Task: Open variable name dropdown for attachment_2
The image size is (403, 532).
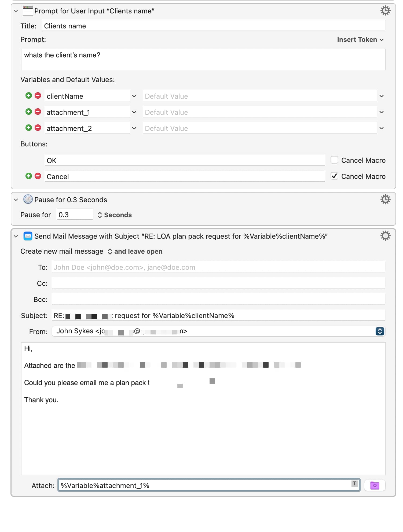Action: point(134,128)
